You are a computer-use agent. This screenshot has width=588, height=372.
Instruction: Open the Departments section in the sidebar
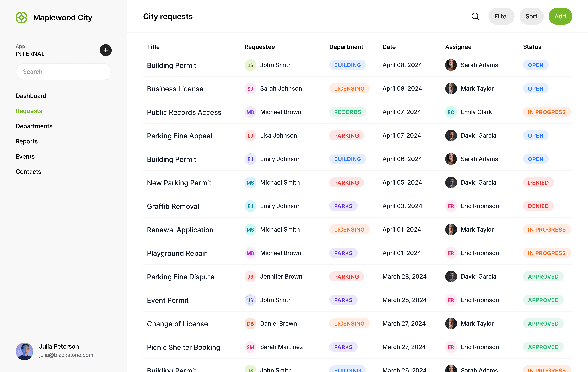tap(34, 126)
